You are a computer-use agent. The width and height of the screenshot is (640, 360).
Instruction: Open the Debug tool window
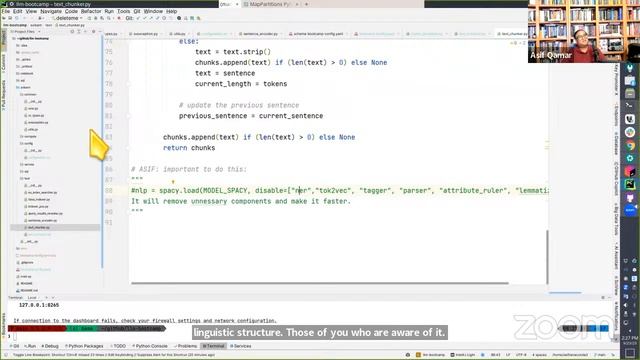pos(50,346)
